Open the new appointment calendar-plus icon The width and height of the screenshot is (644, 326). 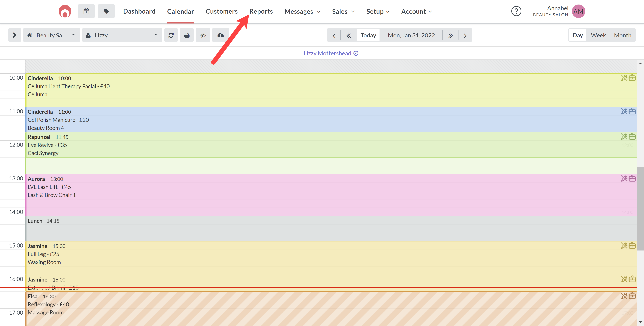click(86, 11)
